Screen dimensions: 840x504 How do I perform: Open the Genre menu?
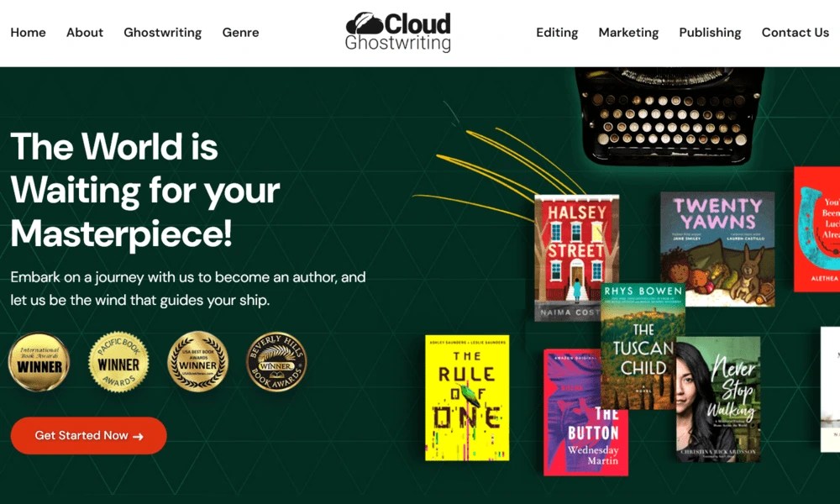tap(240, 33)
